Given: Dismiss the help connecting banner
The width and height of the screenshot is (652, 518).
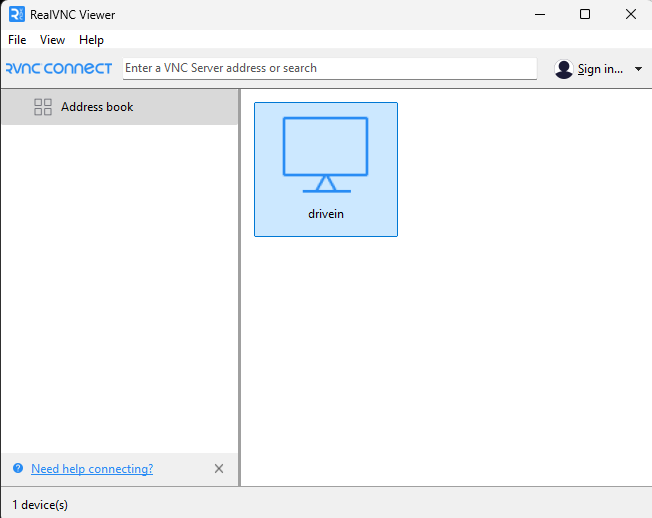Looking at the screenshot, I should (x=219, y=469).
